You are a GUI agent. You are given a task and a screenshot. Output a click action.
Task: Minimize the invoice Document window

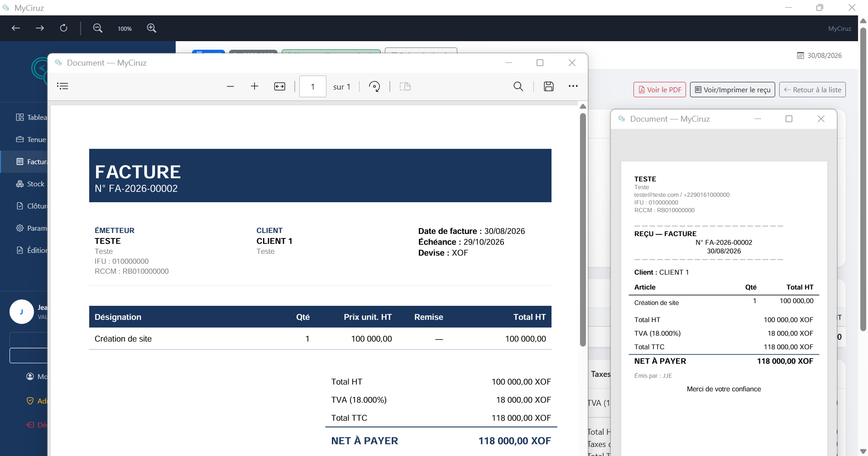coord(508,63)
